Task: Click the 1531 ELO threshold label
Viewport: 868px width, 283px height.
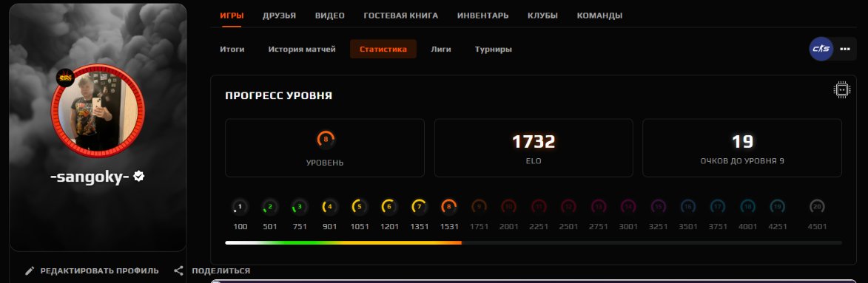Action: tap(449, 227)
